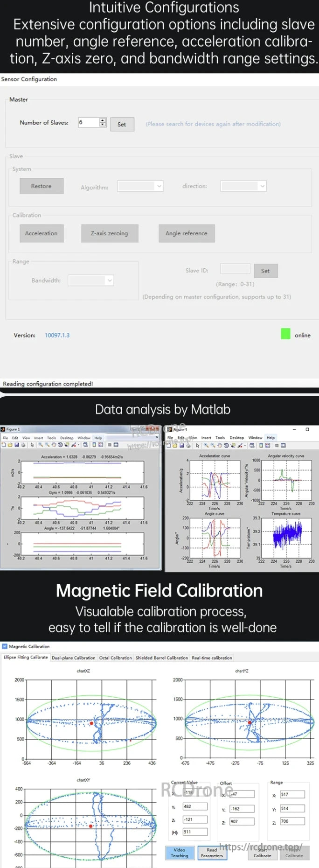Click Open File icon in right Figure 1 toolbar
The height and width of the screenshot is (868, 319).
tap(175, 446)
